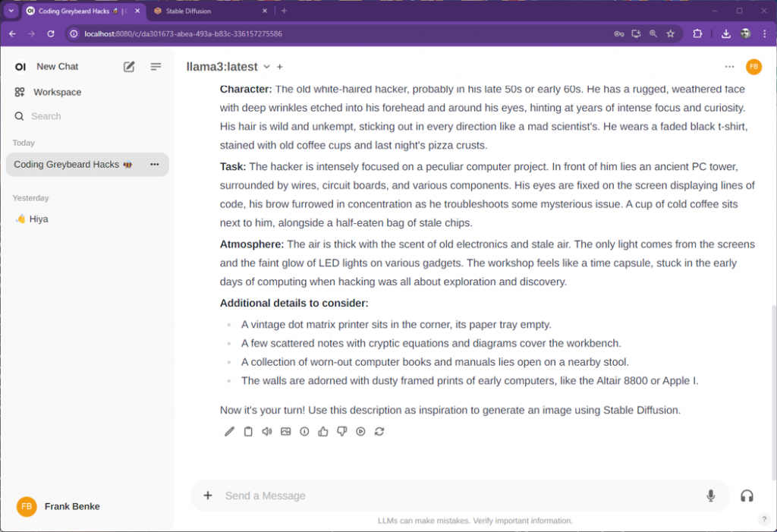Open the Frank Benke user menu
777x532 pixels.
[x=72, y=506]
